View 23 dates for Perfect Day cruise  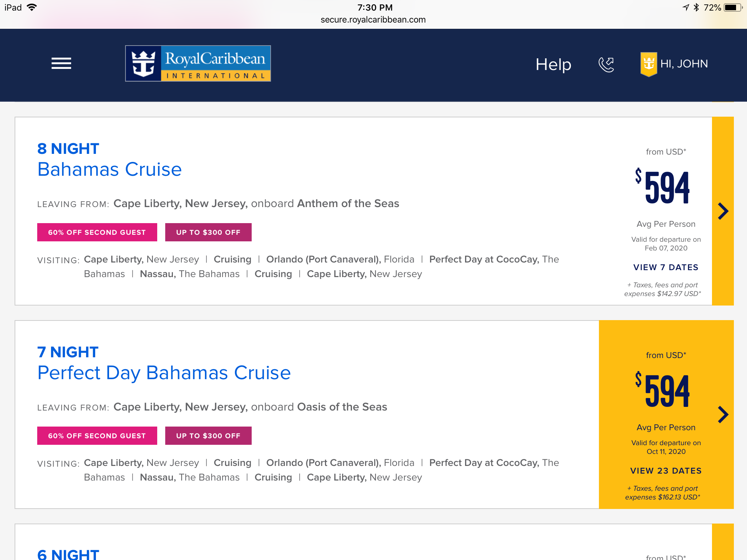tap(666, 471)
